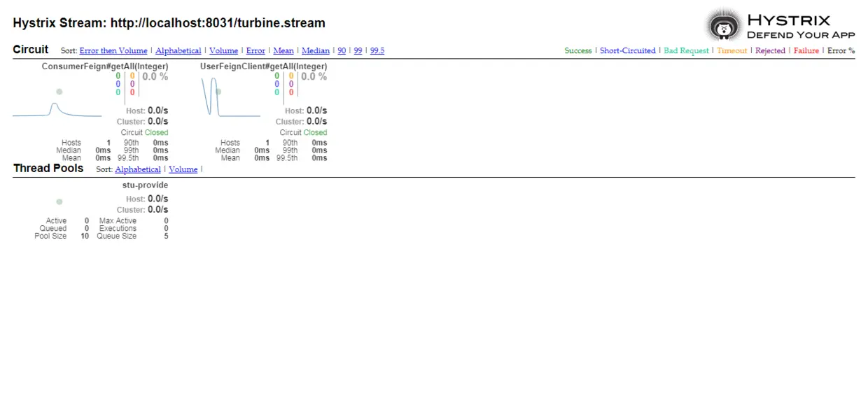Screen dimensions: 868x403
Task: Click ConsumerFeign 0.0 % error rate
Action: (155, 77)
